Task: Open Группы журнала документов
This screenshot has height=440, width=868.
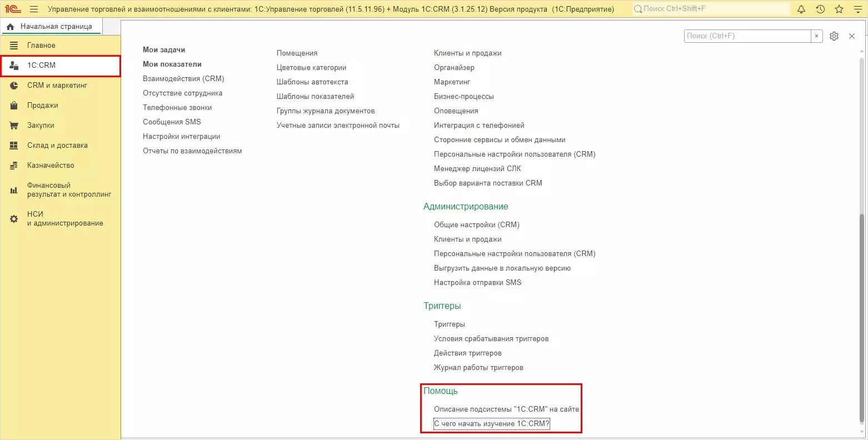Action: tap(326, 111)
